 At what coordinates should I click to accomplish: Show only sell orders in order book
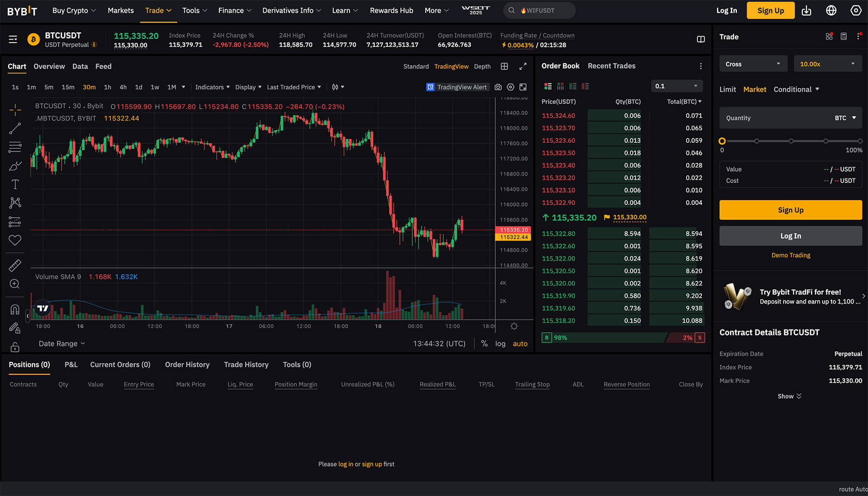[x=585, y=86]
